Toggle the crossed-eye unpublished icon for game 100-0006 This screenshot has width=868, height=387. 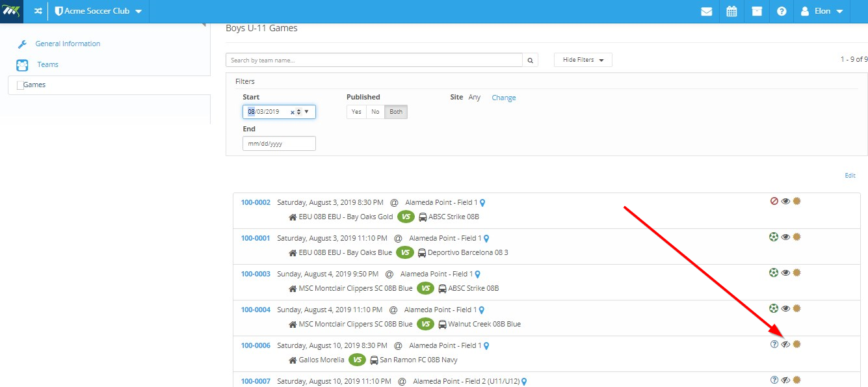click(785, 344)
